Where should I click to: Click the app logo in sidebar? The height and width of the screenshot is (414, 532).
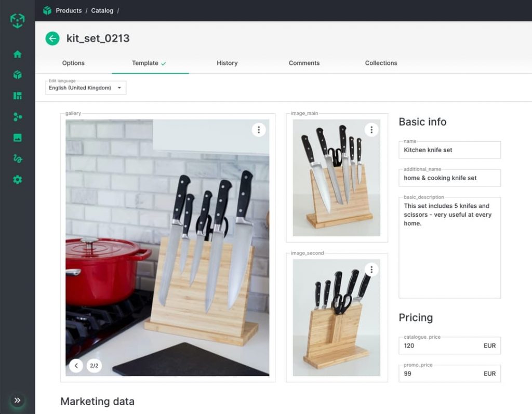17,21
